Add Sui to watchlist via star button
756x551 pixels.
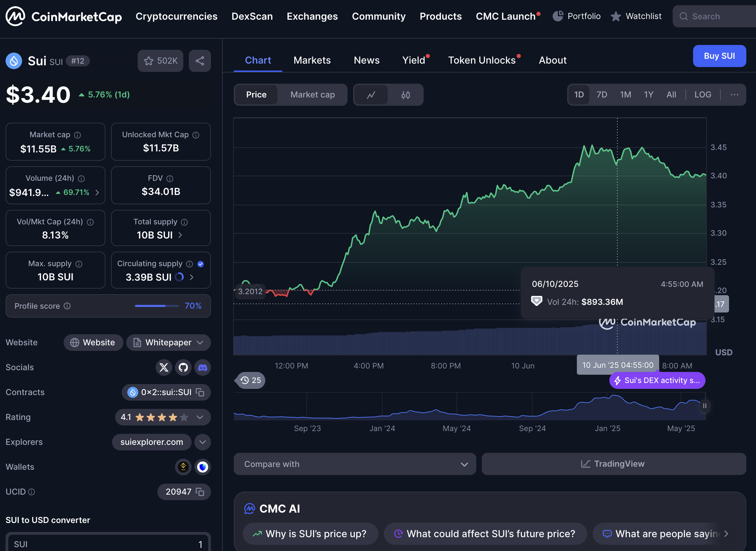coord(160,61)
